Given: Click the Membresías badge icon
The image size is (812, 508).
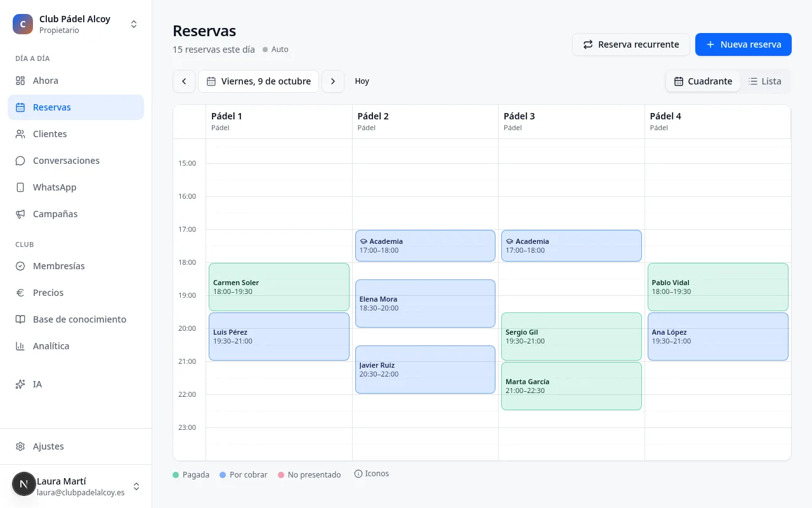Looking at the screenshot, I should [x=20, y=266].
